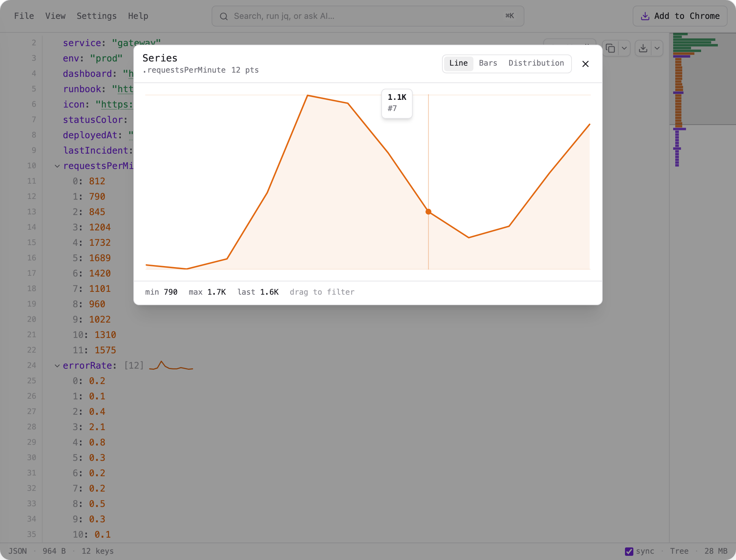Click the value 1575 at index 11
This screenshot has width=736, height=560.
[x=105, y=350]
